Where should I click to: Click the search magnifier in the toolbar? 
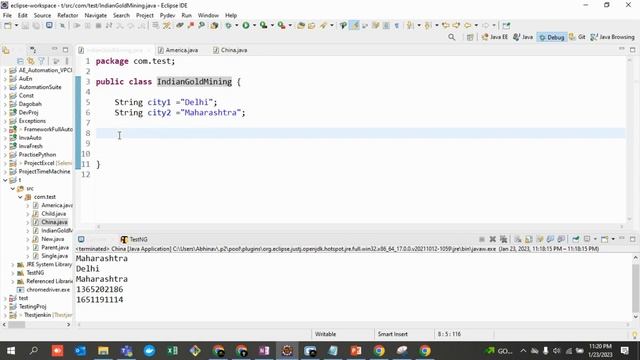202,25
